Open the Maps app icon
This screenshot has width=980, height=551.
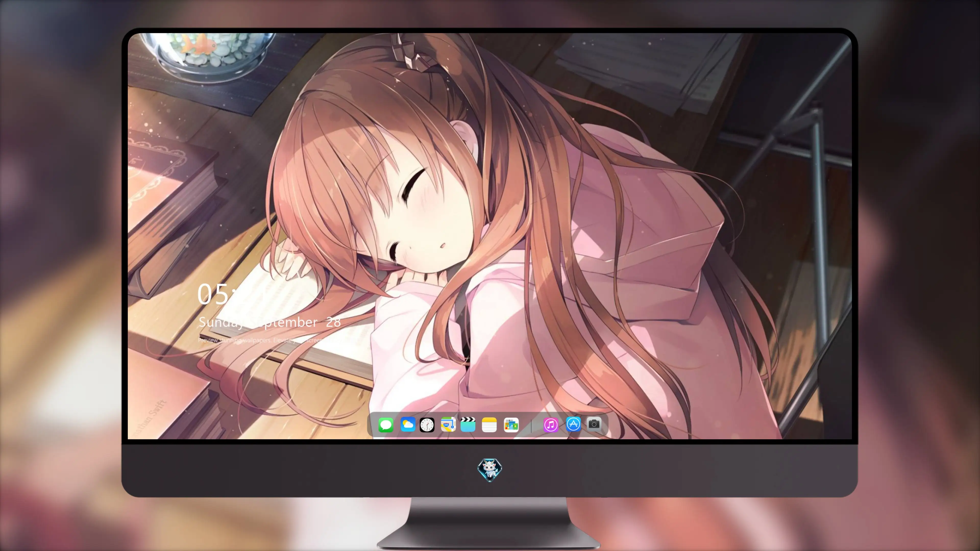(x=448, y=424)
